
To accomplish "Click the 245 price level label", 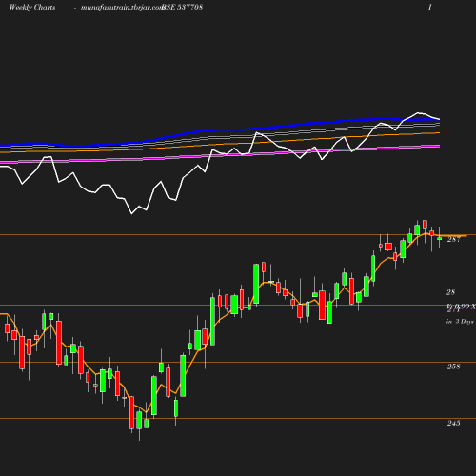I will pos(453,423).
